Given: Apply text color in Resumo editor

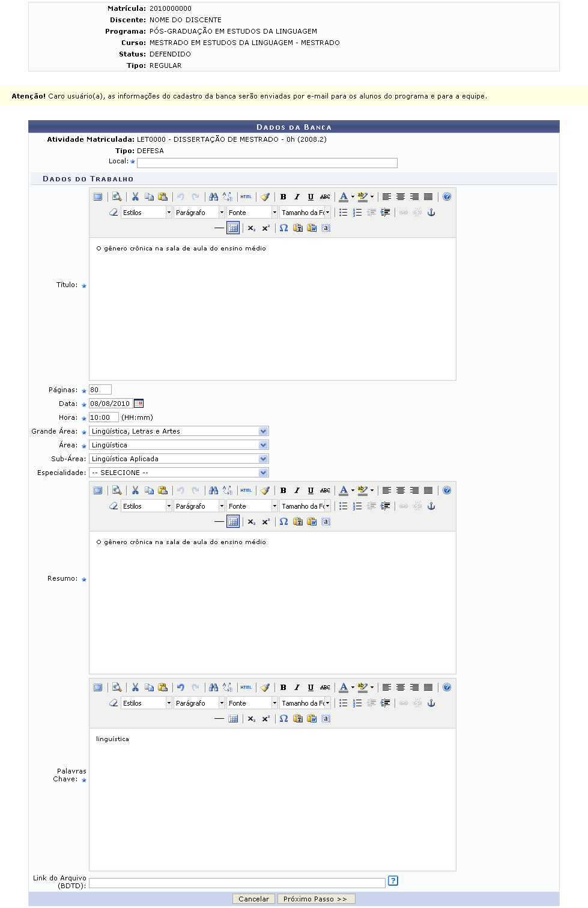Looking at the screenshot, I should pos(344,491).
